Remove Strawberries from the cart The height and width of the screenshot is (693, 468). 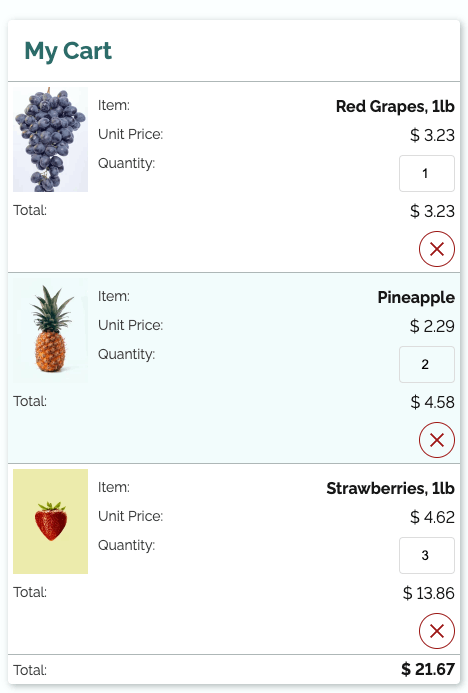click(437, 631)
